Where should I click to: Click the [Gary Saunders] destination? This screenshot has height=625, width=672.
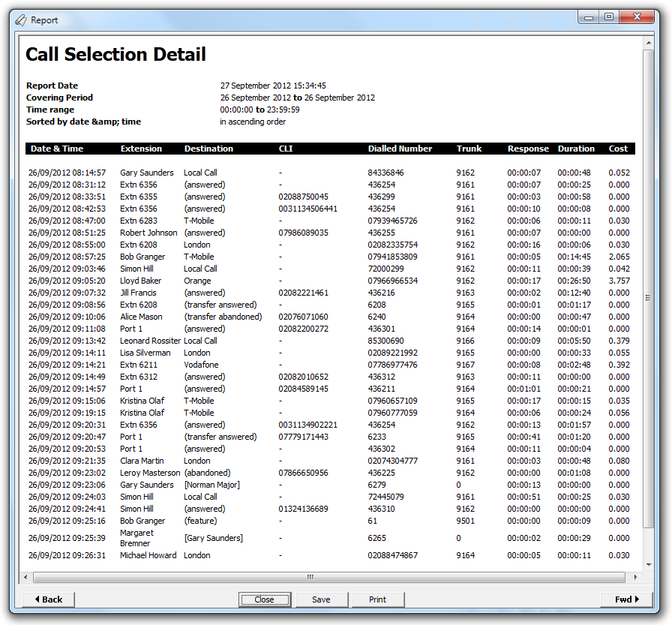214,538
